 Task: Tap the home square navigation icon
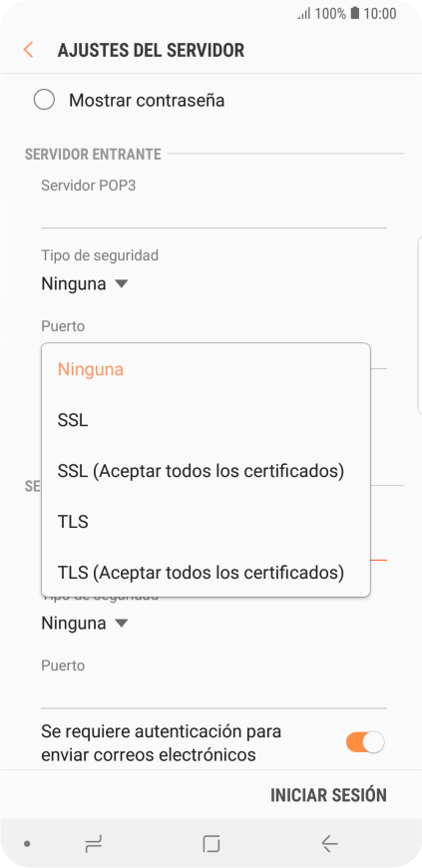(x=211, y=844)
